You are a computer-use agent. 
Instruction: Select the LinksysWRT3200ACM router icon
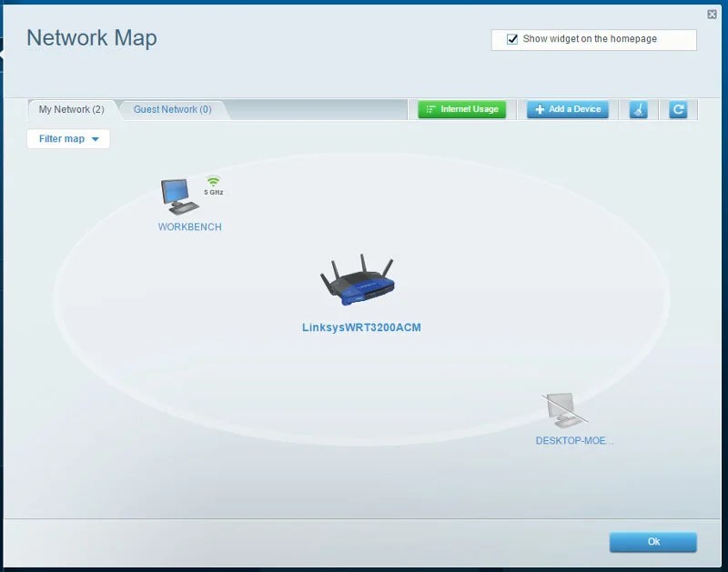(358, 280)
